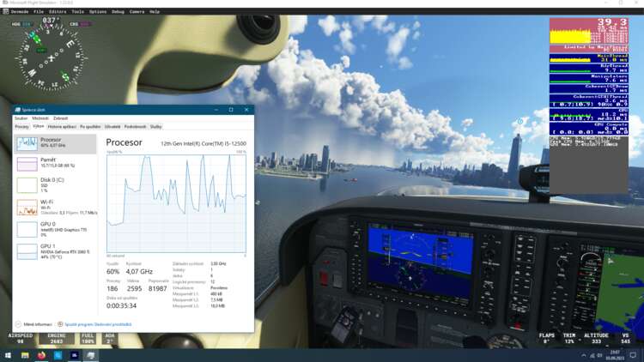
Task: Switch to the Podrobnosti tab
Action: 135,127
